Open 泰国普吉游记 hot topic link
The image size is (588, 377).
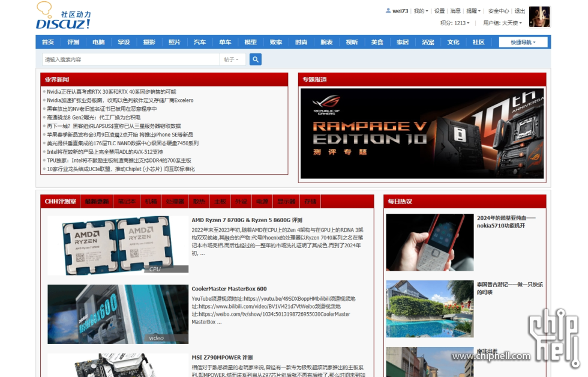tap(510, 288)
